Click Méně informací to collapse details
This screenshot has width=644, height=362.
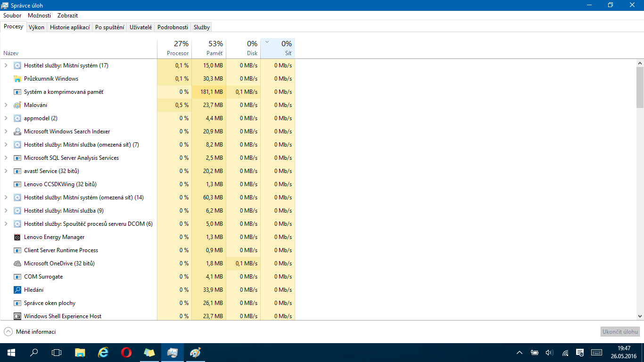pos(30,332)
